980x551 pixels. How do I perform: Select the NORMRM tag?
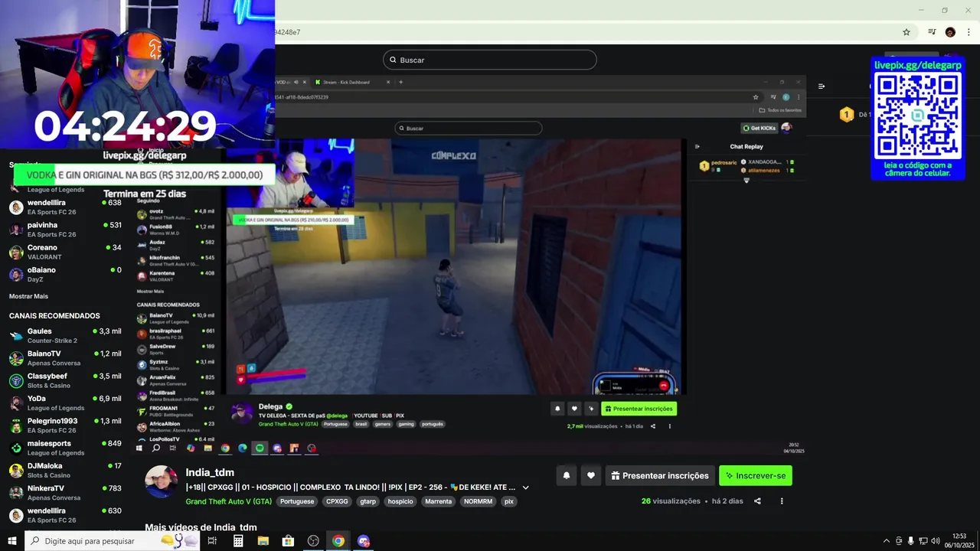coord(479,502)
